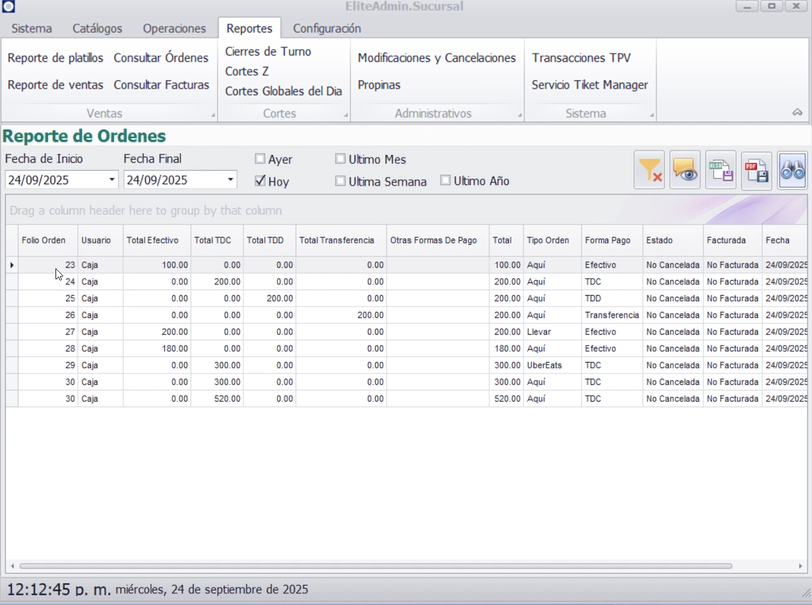Open Consultar Facturas
812x605 pixels.
click(x=161, y=85)
